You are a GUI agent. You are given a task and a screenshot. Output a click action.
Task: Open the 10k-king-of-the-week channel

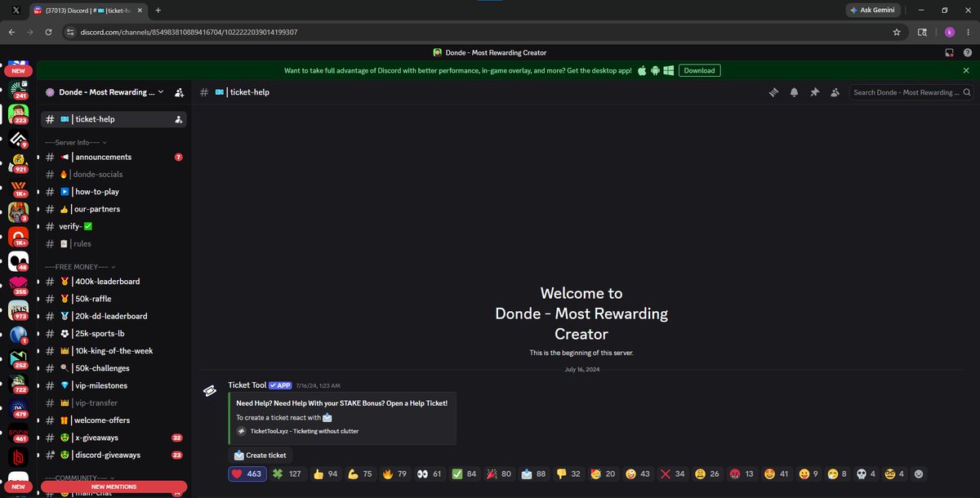coord(114,351)
